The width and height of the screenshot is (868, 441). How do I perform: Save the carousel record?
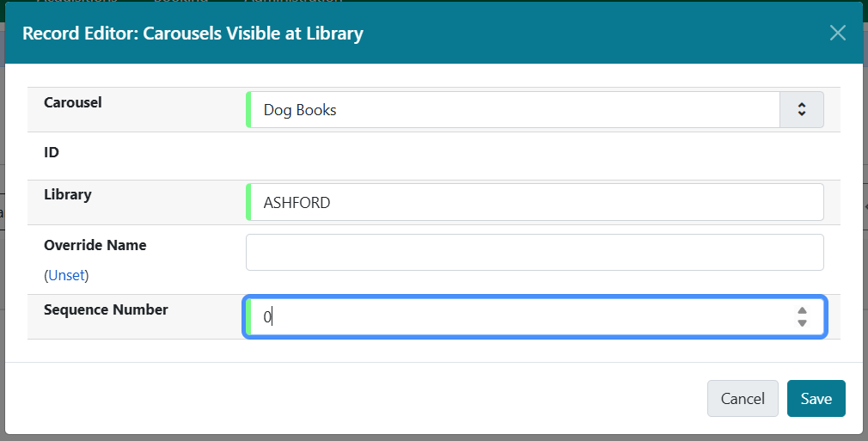816,398
